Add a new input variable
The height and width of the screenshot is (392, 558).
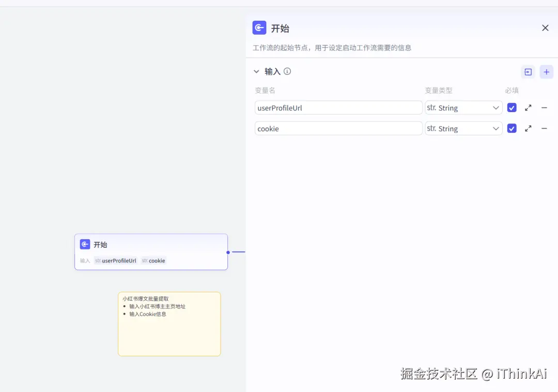point(546,72)
